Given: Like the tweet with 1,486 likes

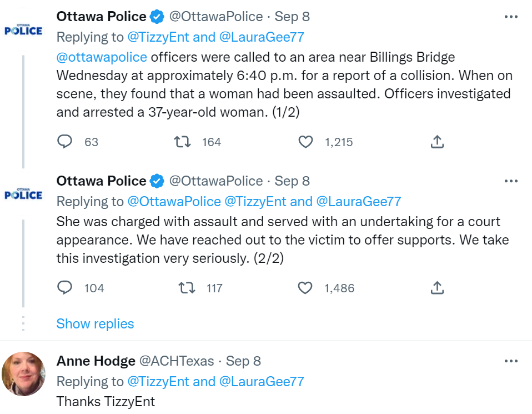Looking at the screenshot, I should pyautogui.click(x=306, y=288).
